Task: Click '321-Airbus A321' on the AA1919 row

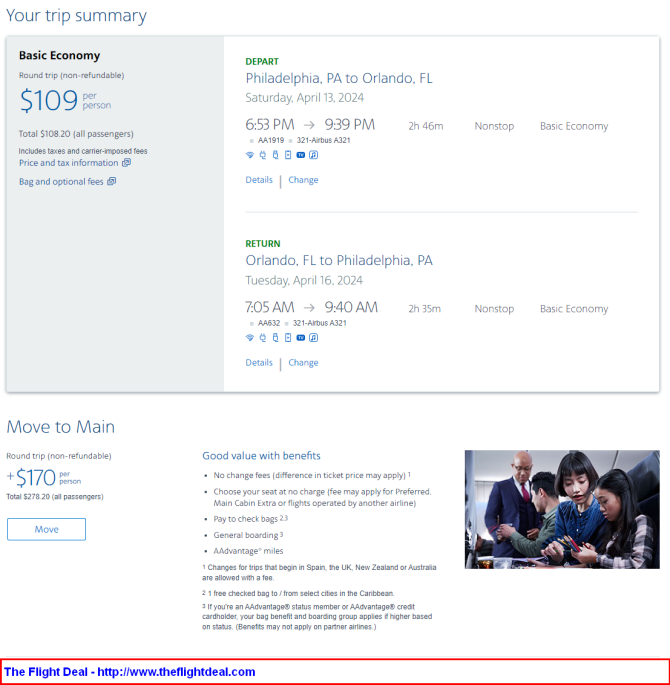Action: pos(324,140)
